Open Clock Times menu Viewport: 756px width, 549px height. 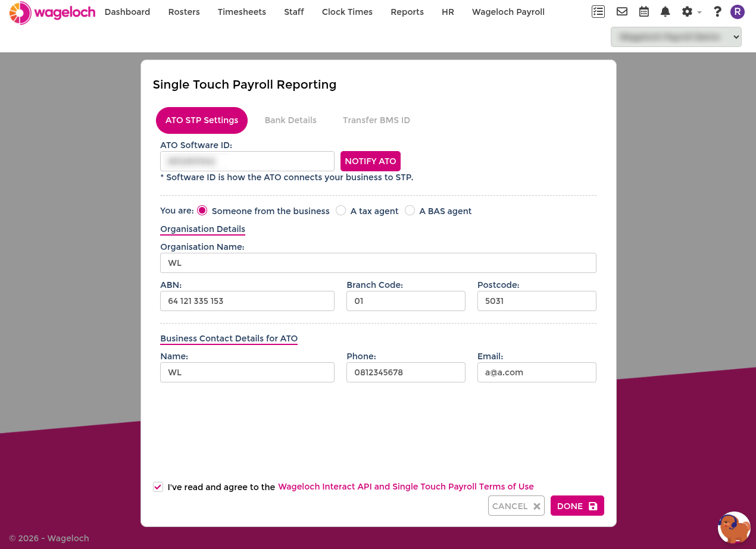(347, 12)
